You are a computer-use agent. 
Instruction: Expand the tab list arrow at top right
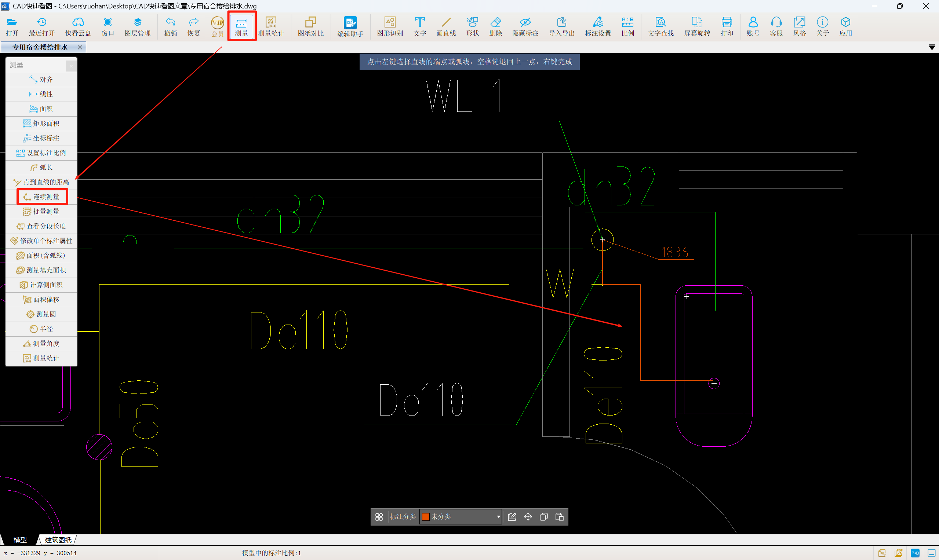click(931, 47)
